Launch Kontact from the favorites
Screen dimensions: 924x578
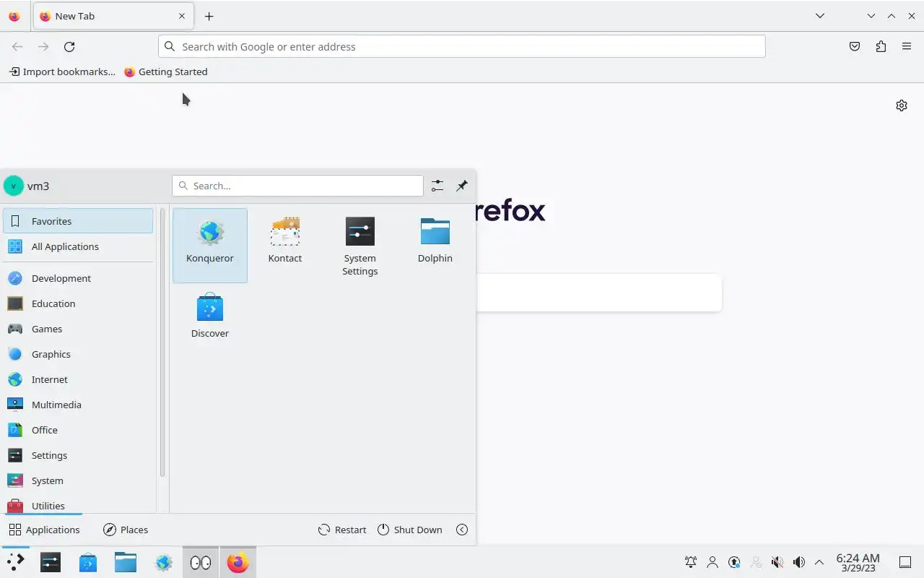click(x=285, y=245)
